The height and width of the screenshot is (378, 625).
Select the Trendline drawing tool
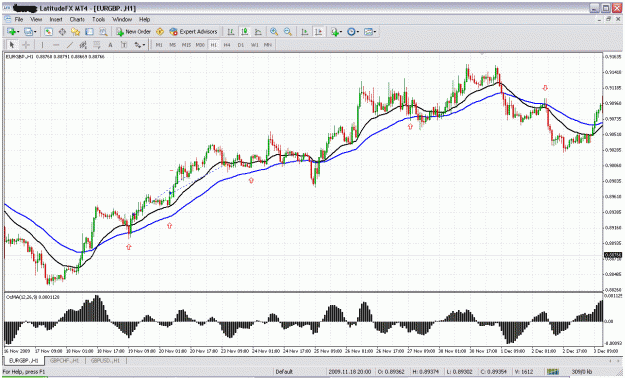pos(70,45)
